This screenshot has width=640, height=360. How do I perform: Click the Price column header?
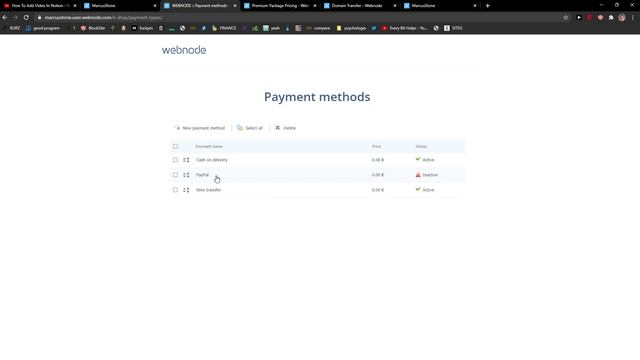(x=376, y=147)
